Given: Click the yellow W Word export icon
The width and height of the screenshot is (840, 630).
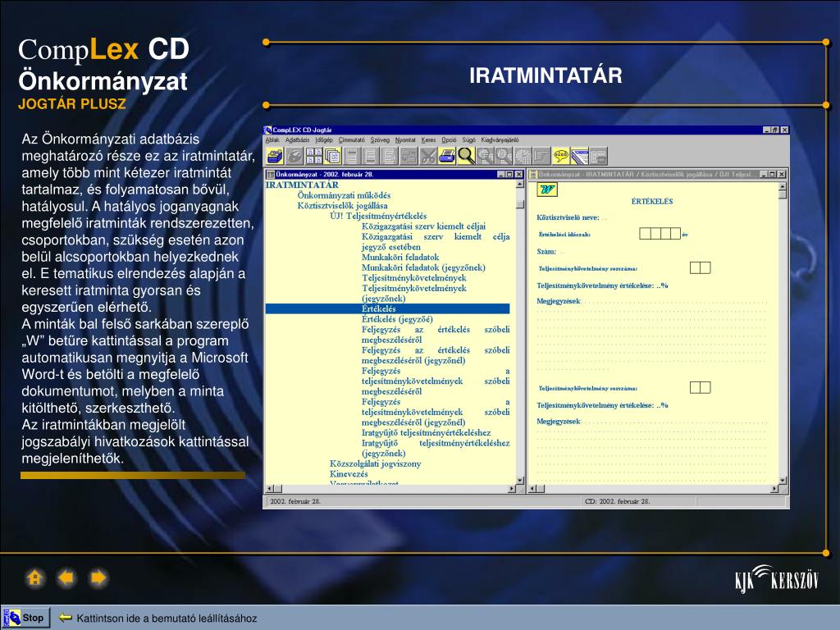Looking at the screenshot, I should click(x=547, y=189).
